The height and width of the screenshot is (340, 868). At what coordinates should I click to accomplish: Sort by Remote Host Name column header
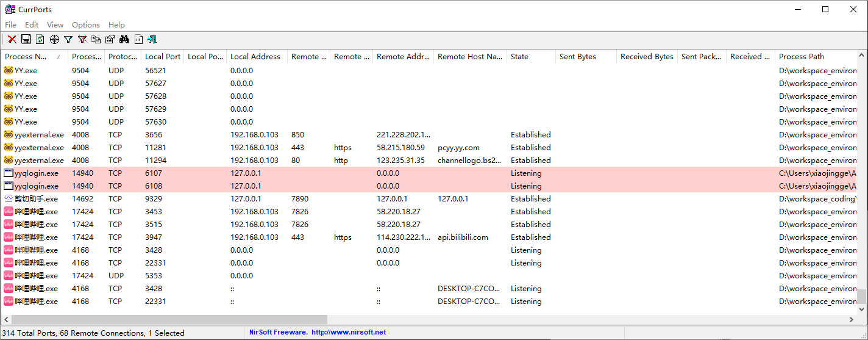[x=471, y=56]
